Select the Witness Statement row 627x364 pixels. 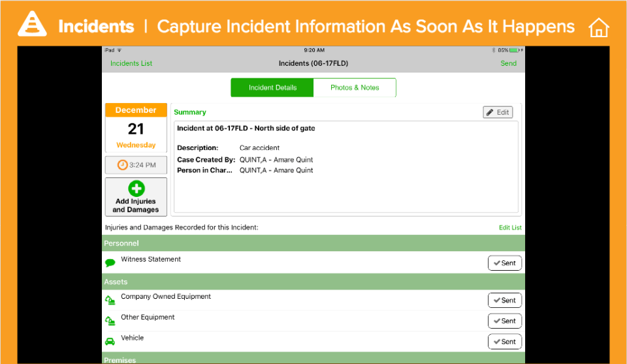pyautogui.click(x=313, y=262)
